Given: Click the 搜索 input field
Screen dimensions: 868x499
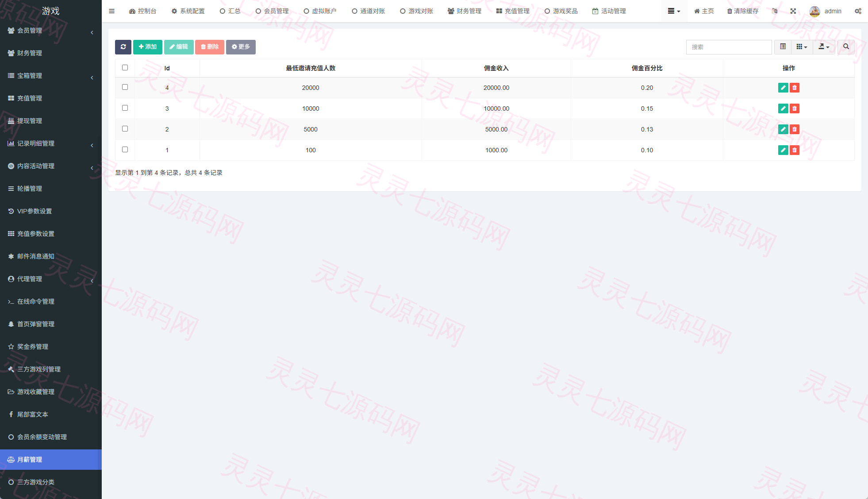Looking at the screenshot, I should click(729, 47).
